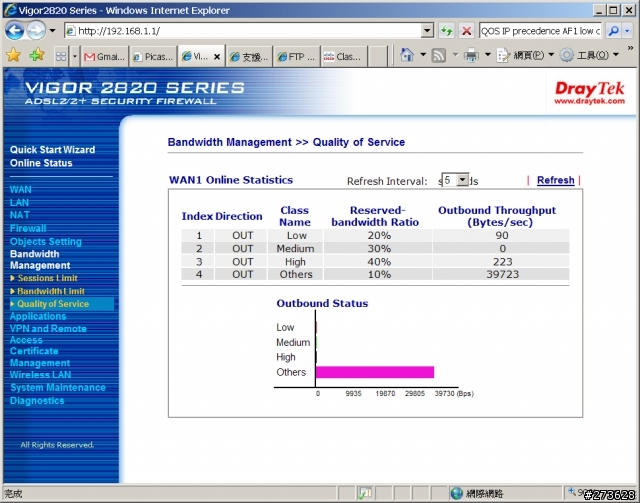Expand the NAT menu
This screenshot has height=503, width=640.
pyautogui.click(x=20, y=215)
